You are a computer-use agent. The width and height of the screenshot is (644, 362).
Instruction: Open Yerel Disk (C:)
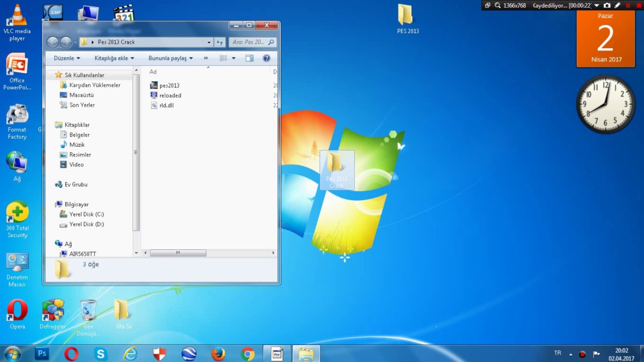(87, 214)
